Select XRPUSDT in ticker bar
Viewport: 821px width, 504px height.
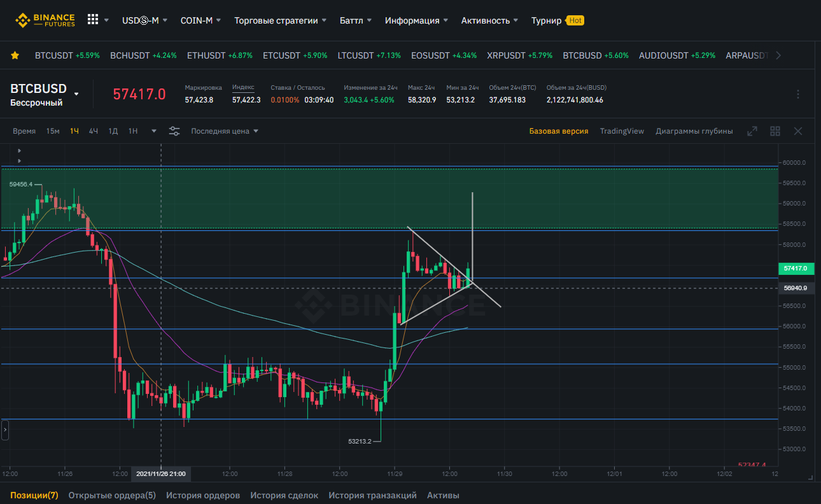tap(520, 55)
